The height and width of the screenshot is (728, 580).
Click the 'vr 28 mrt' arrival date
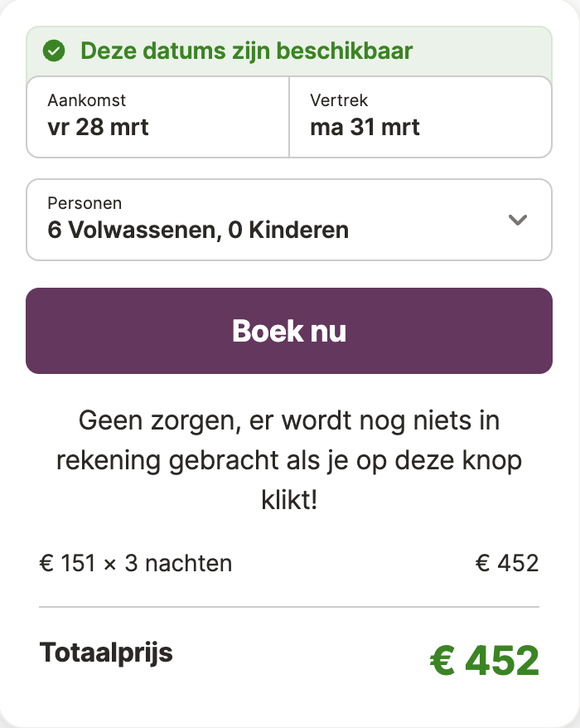tap(98, 127)
